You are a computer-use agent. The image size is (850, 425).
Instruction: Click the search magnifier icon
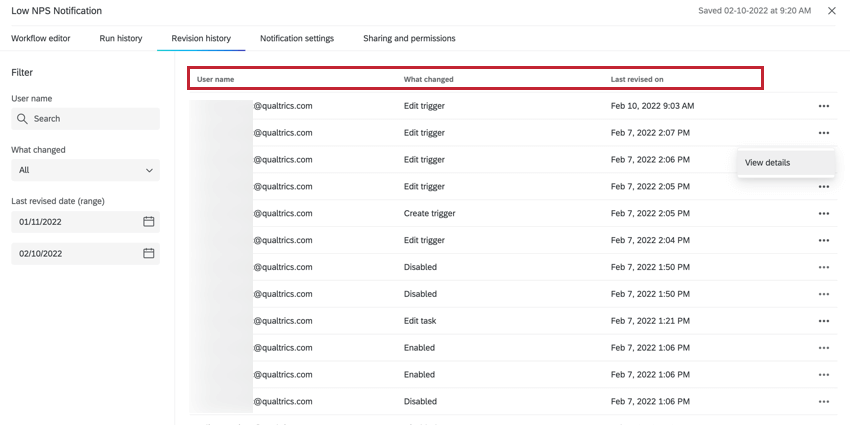(x=22, y=119)
